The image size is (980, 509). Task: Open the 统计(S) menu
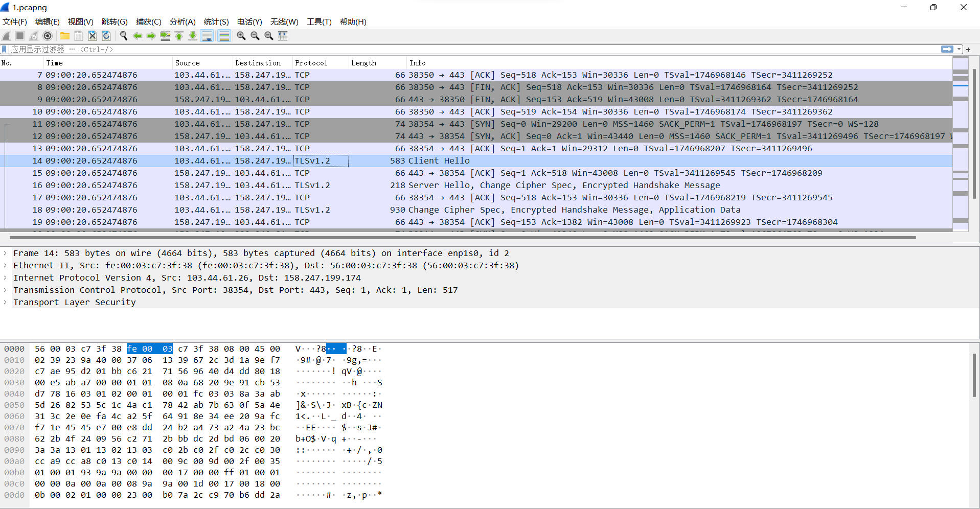pos(216,22)
